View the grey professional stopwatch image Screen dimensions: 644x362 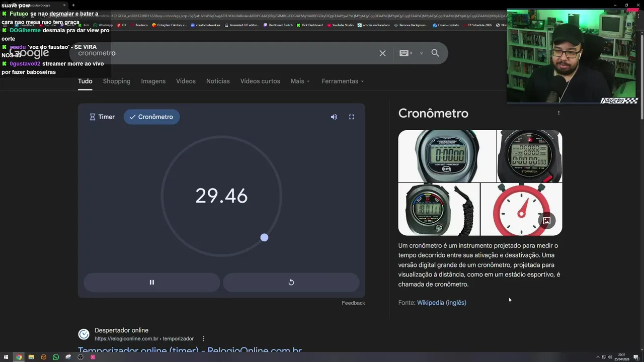click(x=447, y=156)
